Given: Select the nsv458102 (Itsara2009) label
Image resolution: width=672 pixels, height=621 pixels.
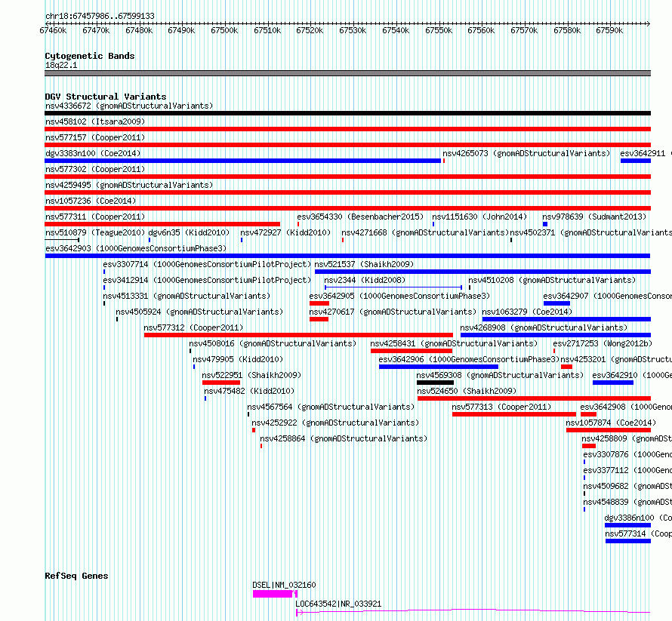Looking at the screenshot, I should 95,121.
